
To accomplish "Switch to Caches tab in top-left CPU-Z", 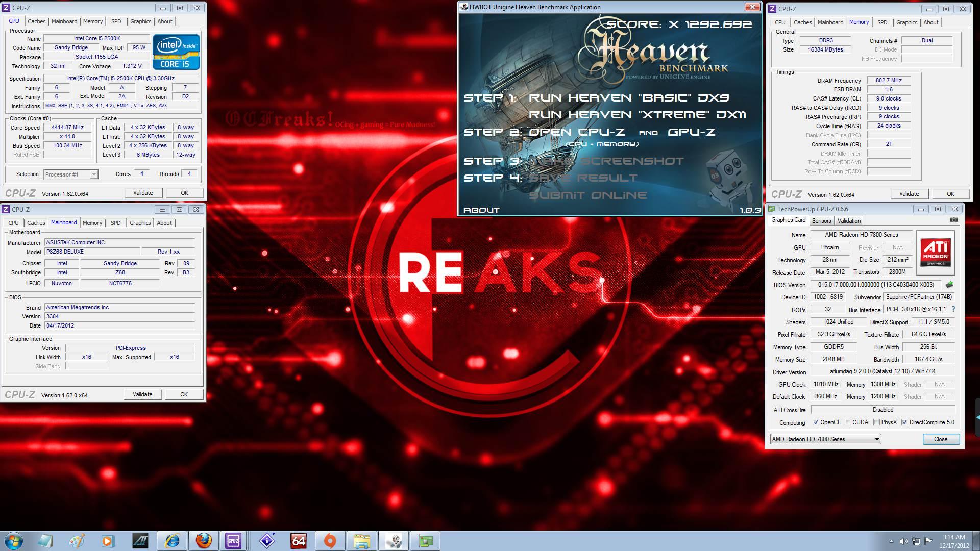I will pos(36,21).
